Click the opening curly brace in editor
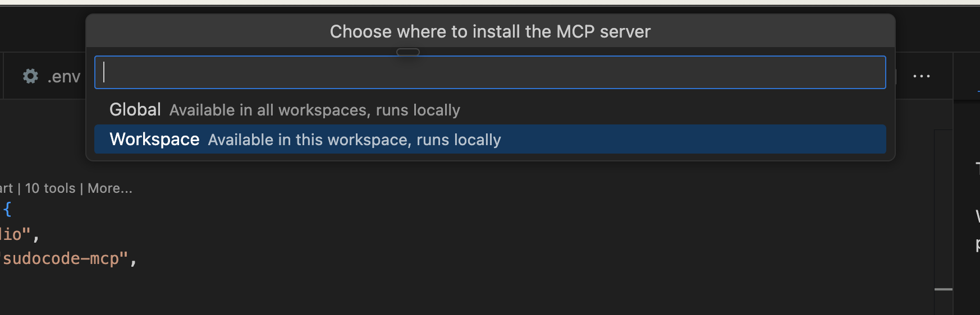 7,210
